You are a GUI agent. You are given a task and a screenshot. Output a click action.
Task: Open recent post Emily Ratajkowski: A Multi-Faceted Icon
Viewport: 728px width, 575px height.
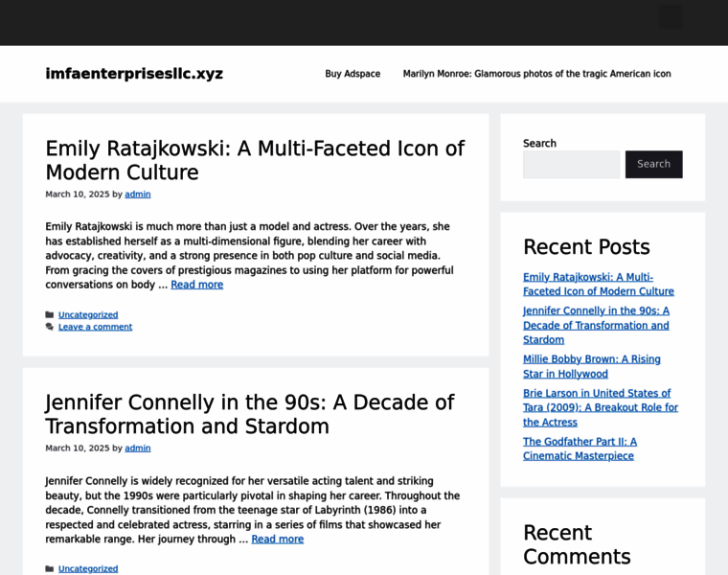(599, 285)
